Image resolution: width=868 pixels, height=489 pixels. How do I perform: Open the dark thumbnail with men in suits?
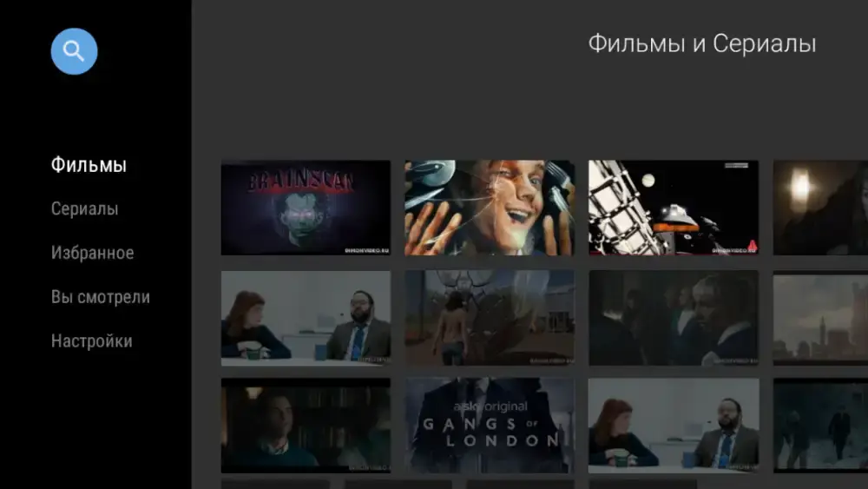point(674,317)
